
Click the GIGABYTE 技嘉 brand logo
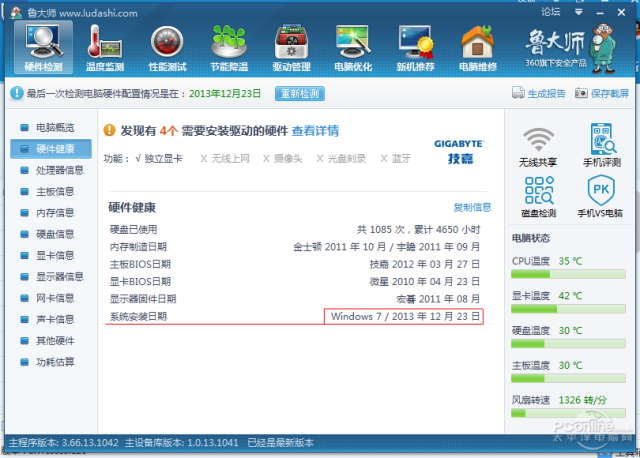460,152
